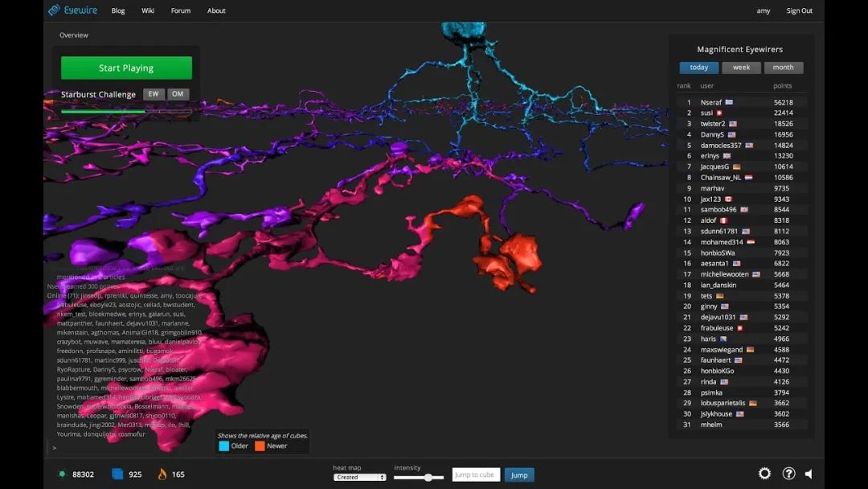Click the flame streak icon

[x=162, y=474]
